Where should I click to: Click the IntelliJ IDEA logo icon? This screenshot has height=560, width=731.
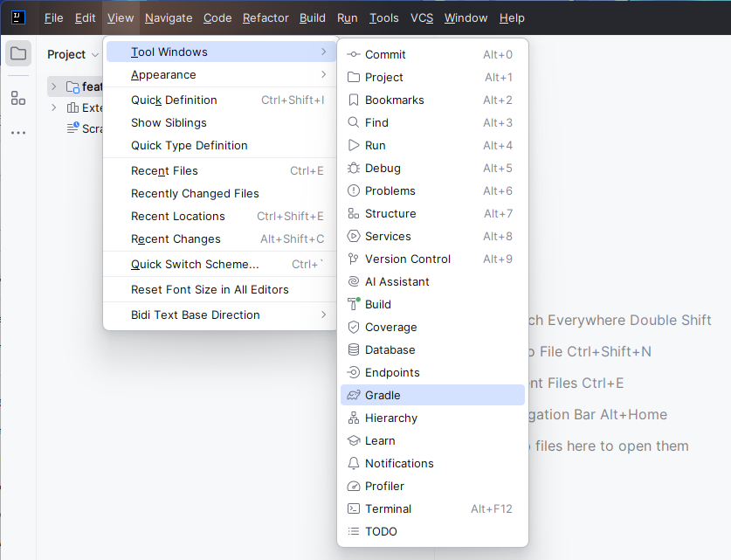(x=18, y=17)
